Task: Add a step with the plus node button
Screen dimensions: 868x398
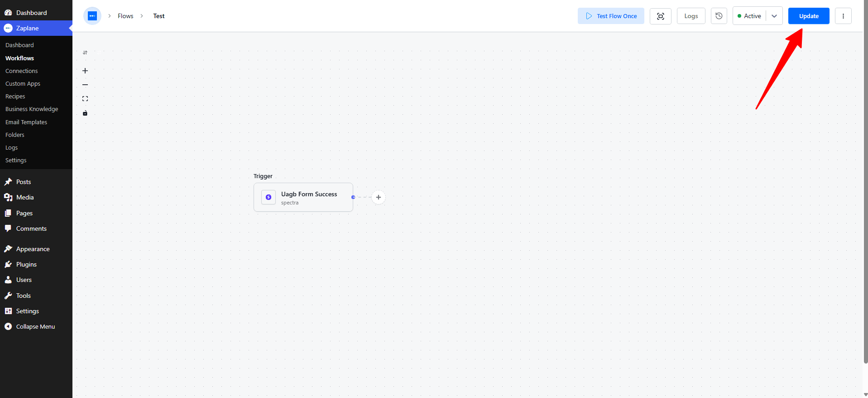Action: 379,197
